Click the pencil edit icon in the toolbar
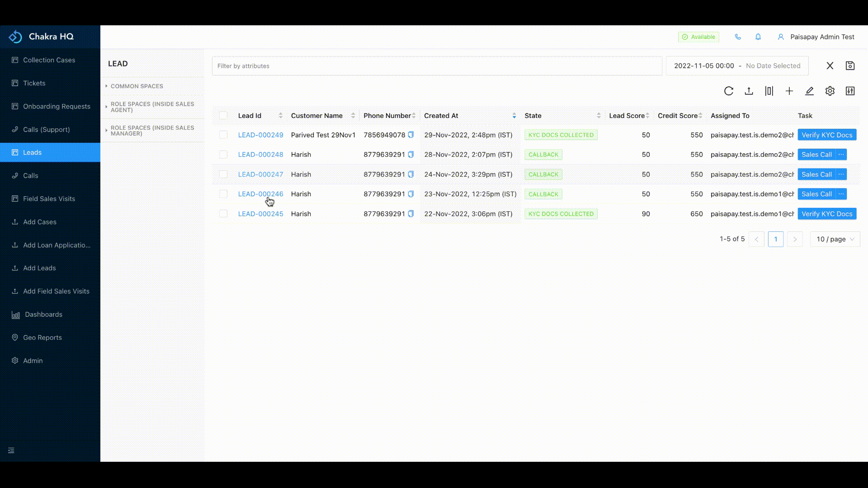This screenshot has height=488, width=868. click(x=809, y=91)
